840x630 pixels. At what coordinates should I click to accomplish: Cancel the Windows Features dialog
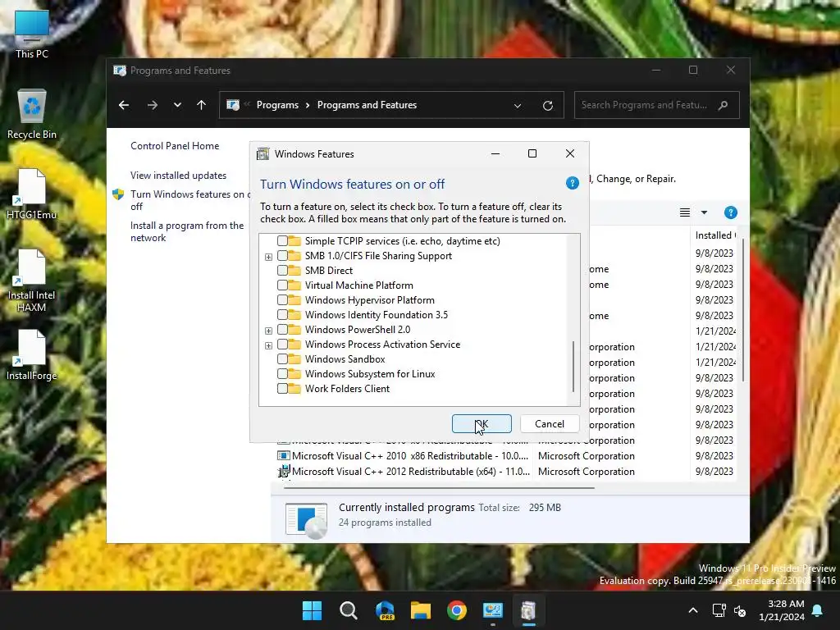(x=549, y=424)
